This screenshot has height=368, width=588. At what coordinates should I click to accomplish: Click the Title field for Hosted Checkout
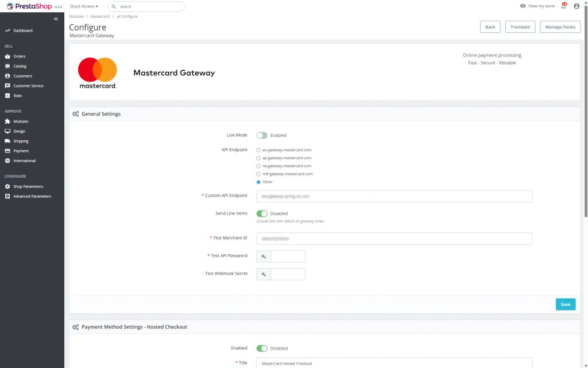[x=394, y=363]
